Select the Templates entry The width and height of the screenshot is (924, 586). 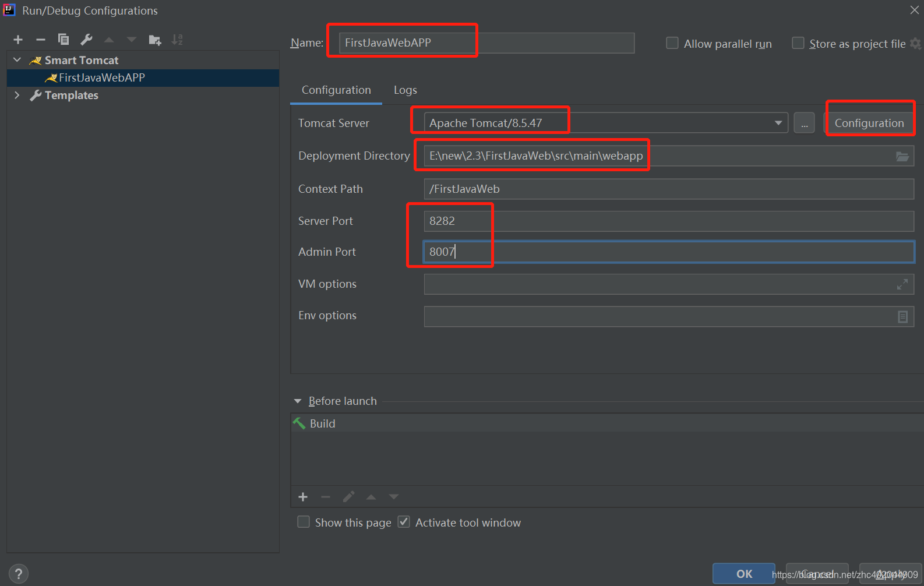coord(71,95)
